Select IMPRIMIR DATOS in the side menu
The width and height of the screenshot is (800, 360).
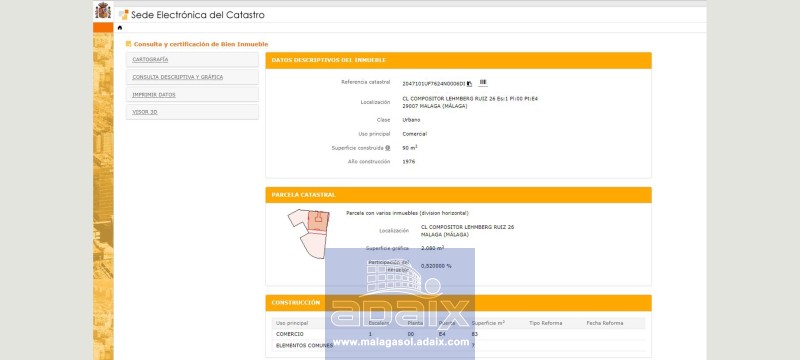[192, 95]
